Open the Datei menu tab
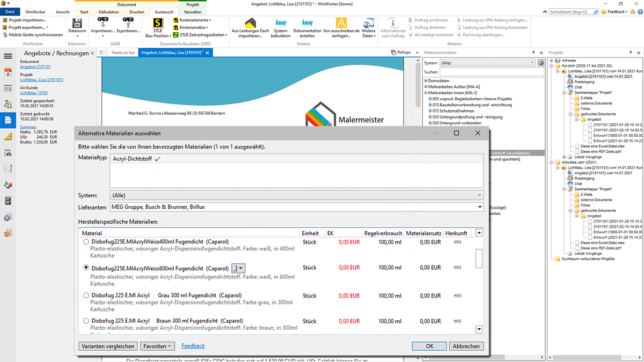This screenshot has height=362, width=644. pyautogui.click(x=10, y=11)
